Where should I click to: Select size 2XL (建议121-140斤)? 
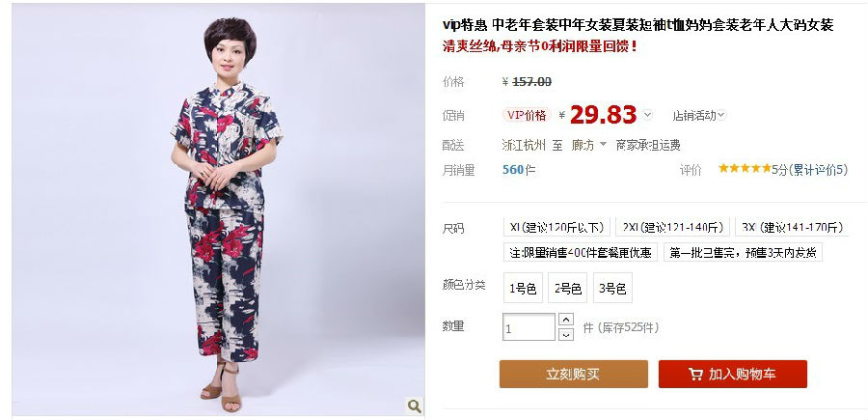(672, 227)
